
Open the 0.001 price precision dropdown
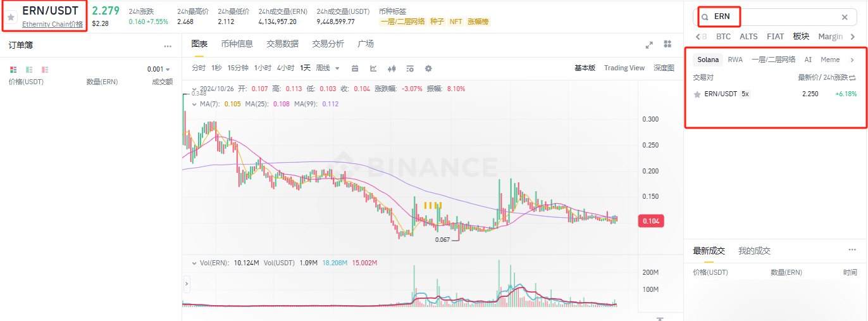pos(159,69)
